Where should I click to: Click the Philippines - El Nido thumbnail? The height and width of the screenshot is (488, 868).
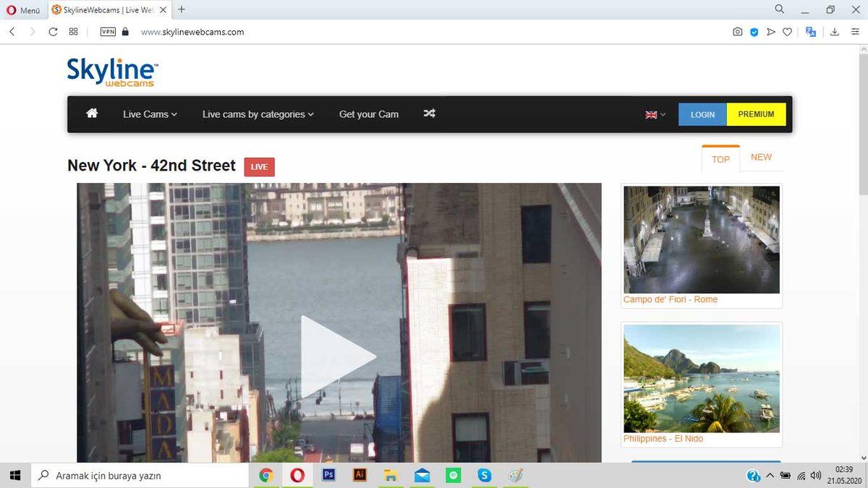[x=701, y=378]
